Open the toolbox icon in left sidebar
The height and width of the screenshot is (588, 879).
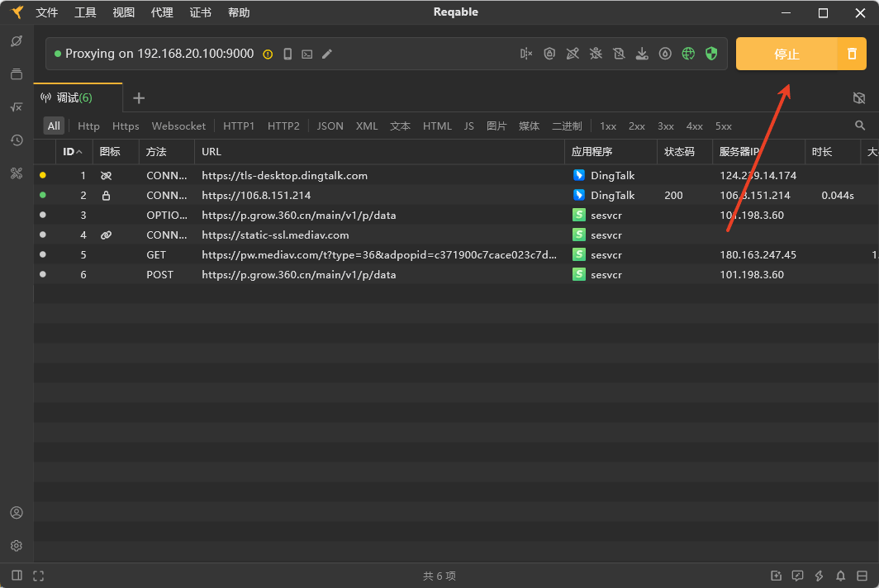(x=17, y=173)
